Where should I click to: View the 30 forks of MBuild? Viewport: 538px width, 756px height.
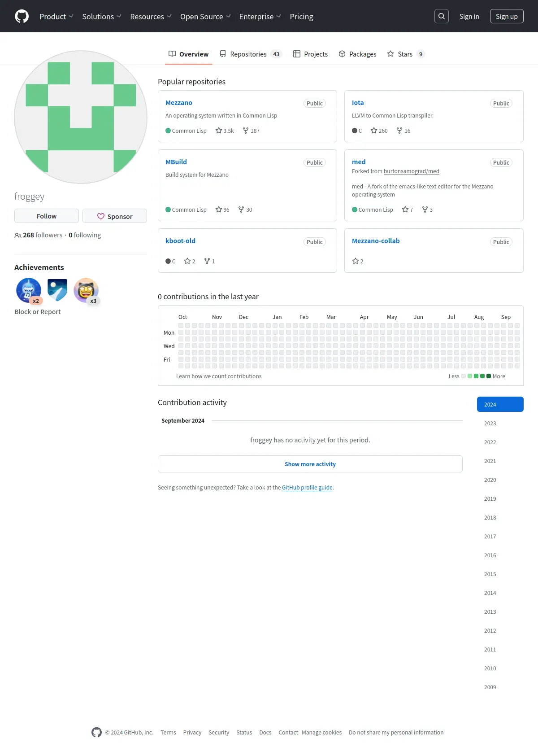click(x=245, y=210)
